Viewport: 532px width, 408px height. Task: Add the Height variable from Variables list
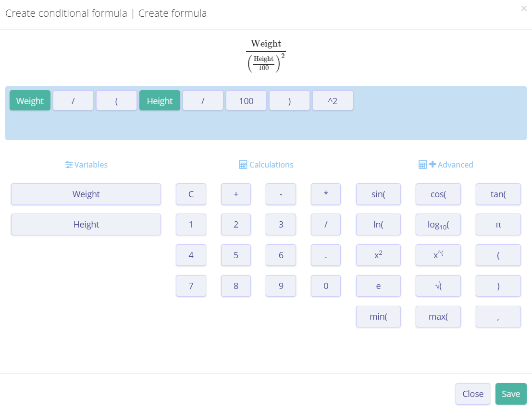pyautogui.click(x=86, y=224)
